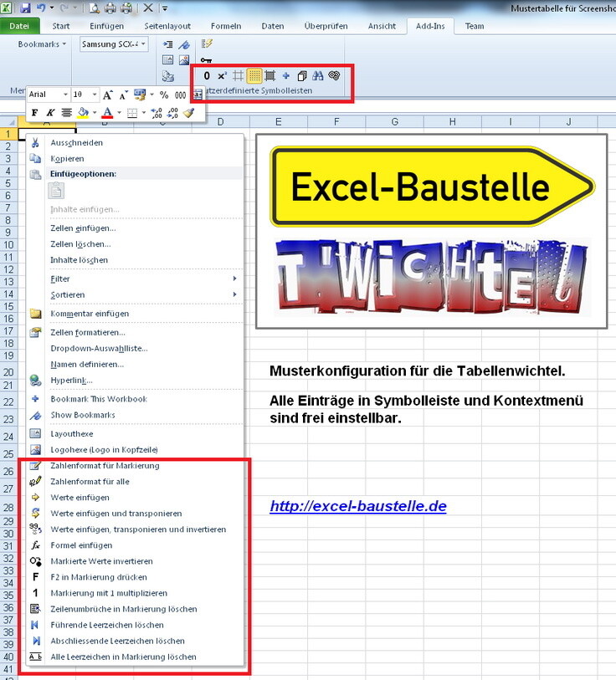
Task: Center align text in mini toolbar
Action: 66,113
